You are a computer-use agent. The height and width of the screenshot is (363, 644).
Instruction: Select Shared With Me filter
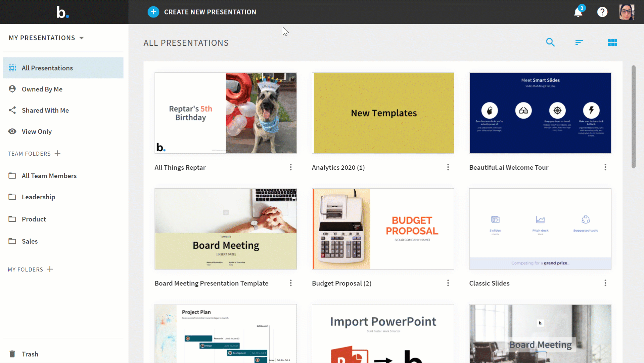[x=63, y=110]
